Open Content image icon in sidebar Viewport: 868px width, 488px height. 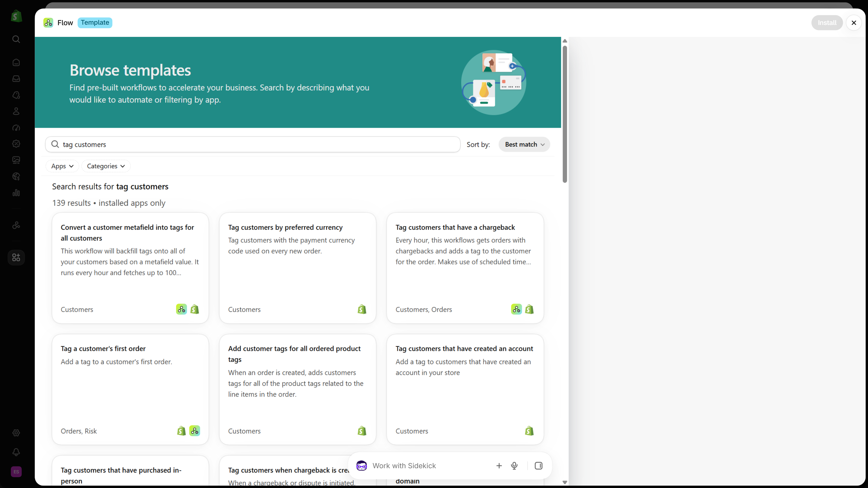pyautogui.click(x=16, y=160)
